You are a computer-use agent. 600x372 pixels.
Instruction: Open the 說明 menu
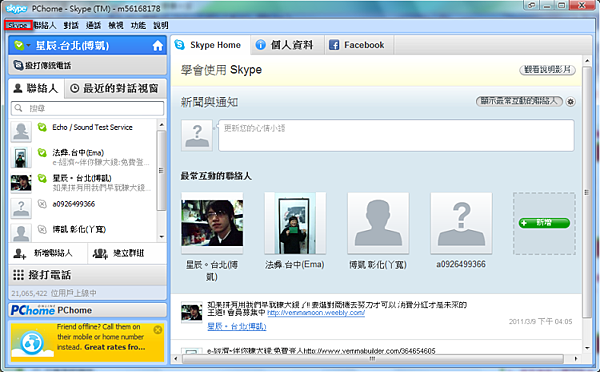point(161,25)
